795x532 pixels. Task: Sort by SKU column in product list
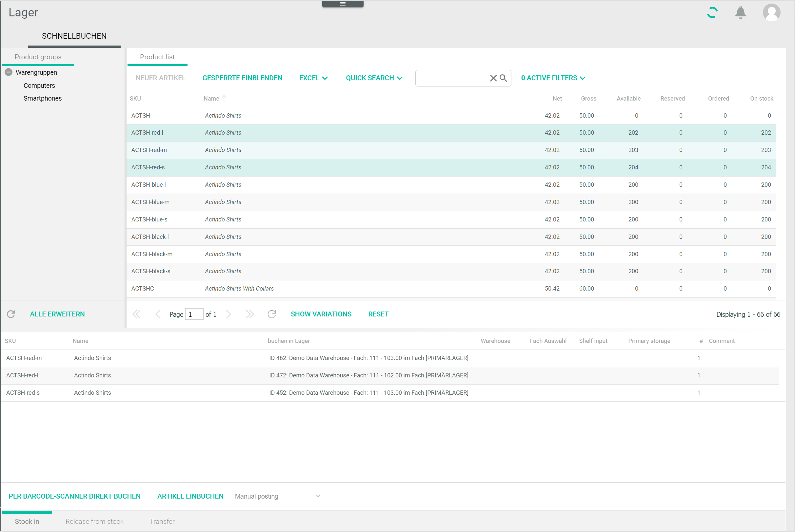point(135,98)
